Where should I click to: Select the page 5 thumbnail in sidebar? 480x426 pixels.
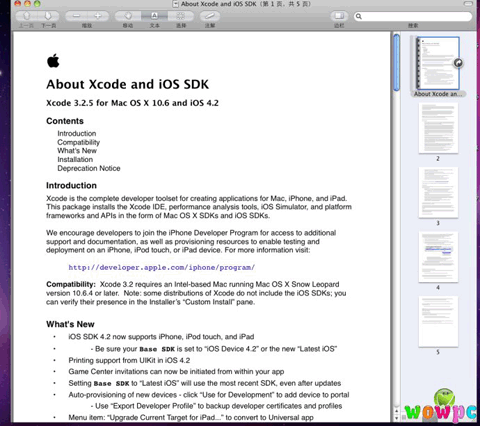click(438, 321)
